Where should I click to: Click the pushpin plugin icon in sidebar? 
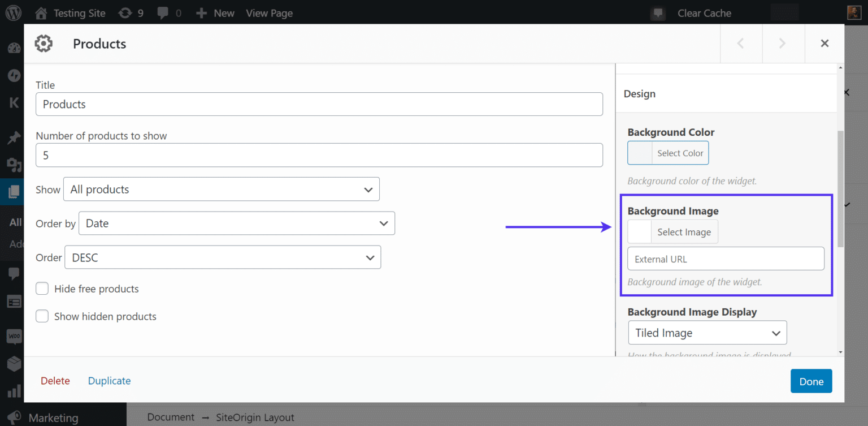(x=13, y=137)
